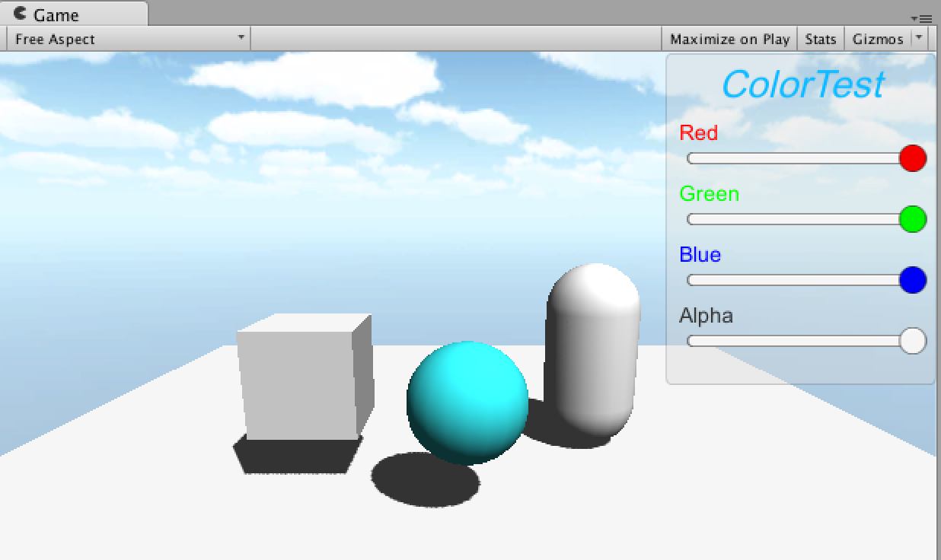This screenshot has width=941, height=560.
Task: Open the Game panel options menu icon
Action: click(x=921, y=17)
